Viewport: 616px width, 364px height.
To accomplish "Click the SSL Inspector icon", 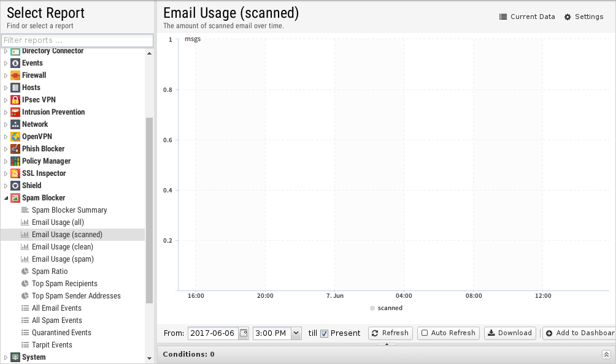I will 15,173.
